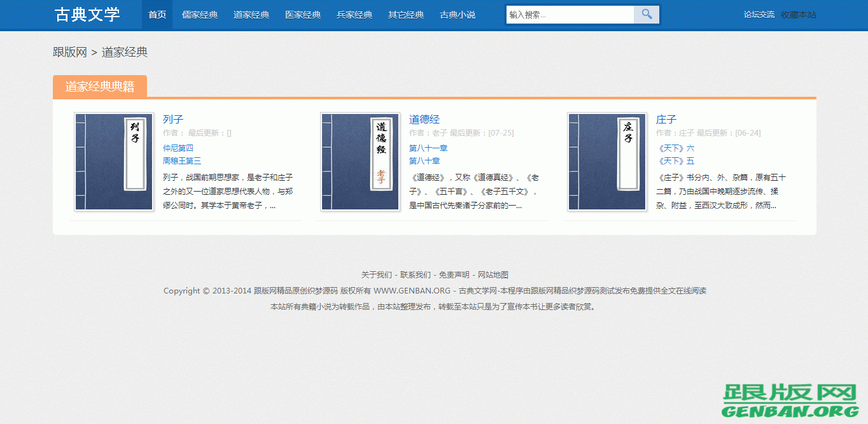
Task: Open 《天下》六 under 庄子
Action: (676, 148)
